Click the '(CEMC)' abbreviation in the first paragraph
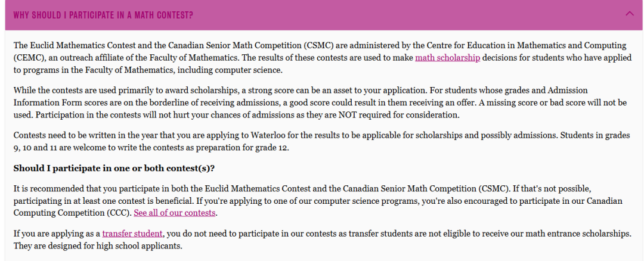Viewport: 644px width, 261px height. (x=28, y=58)
